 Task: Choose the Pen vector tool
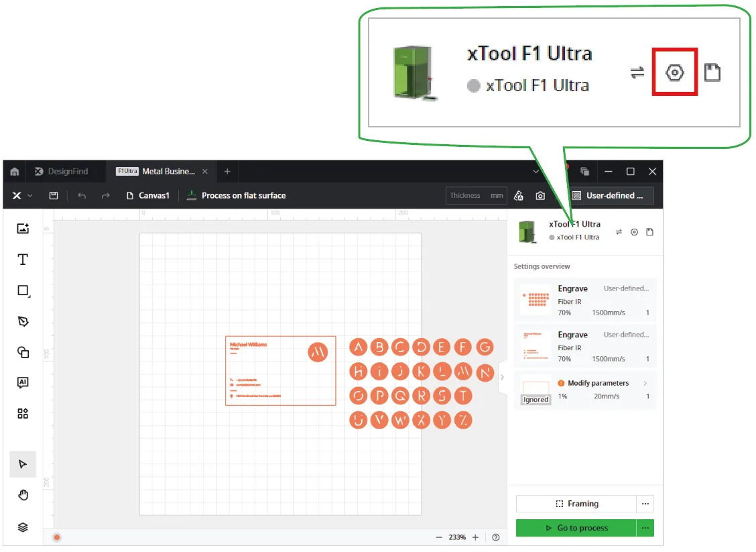[23, 321]
